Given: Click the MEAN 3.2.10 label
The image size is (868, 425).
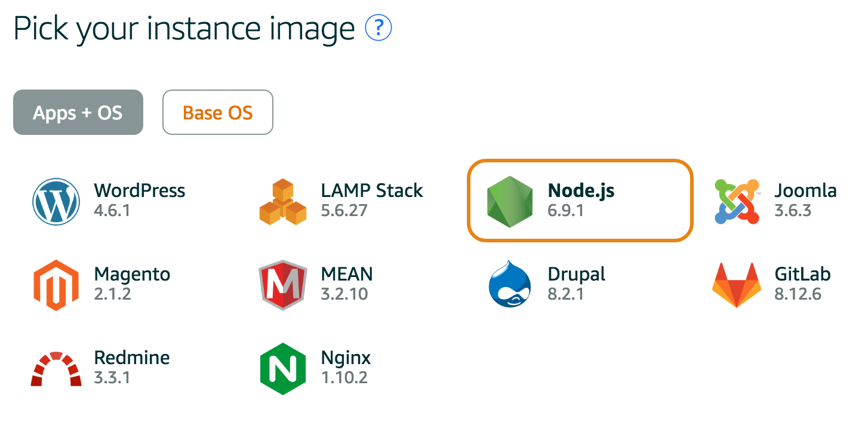Looking at the screenshot, I should click(x=346, y=285).
